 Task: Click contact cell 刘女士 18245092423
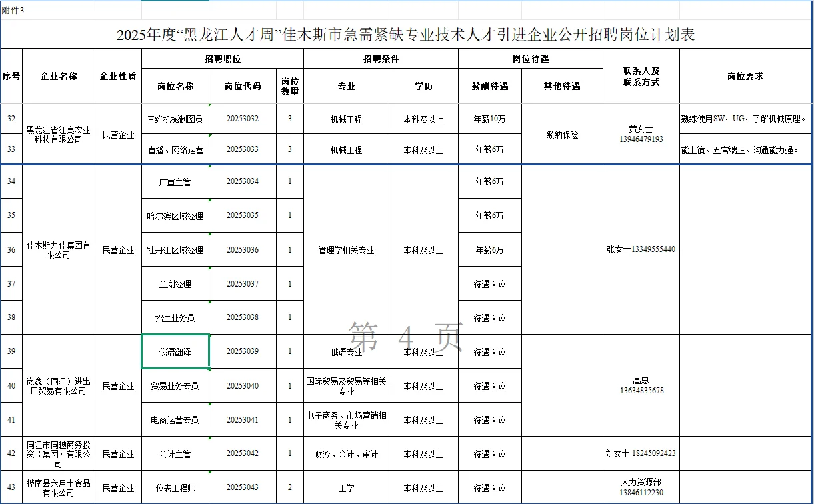pos(641,453)
